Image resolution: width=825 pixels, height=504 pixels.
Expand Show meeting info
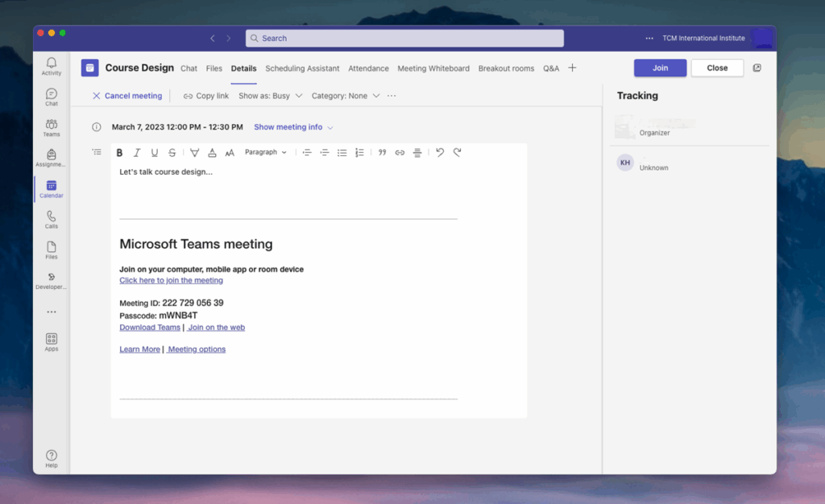(x=293, y=127)
